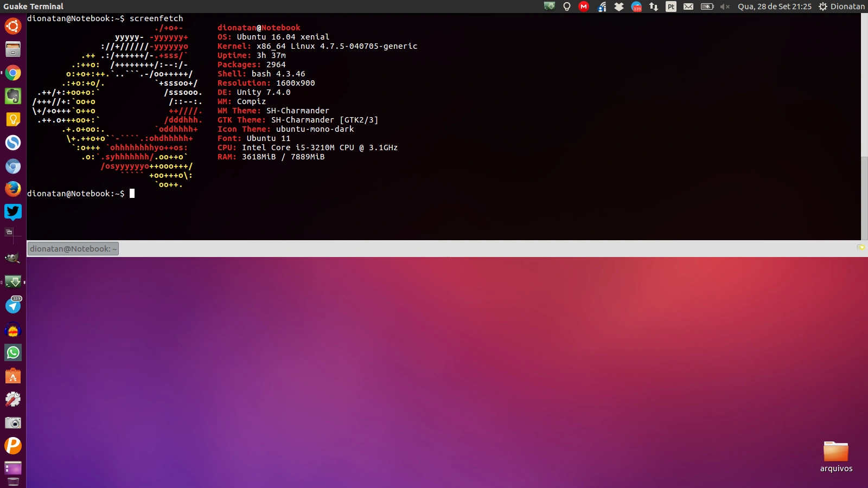Open the network up-down arrows indicator

tap(654, 7)
